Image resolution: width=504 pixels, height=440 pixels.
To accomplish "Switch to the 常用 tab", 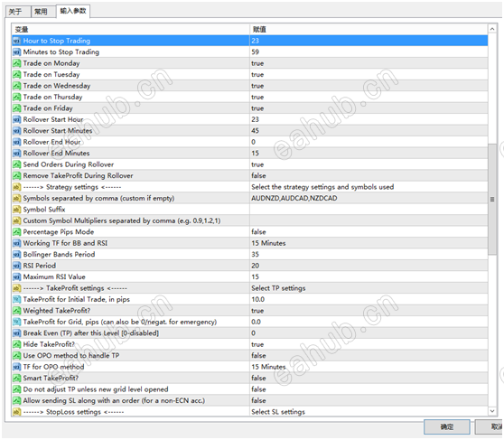I will point(43,12).
